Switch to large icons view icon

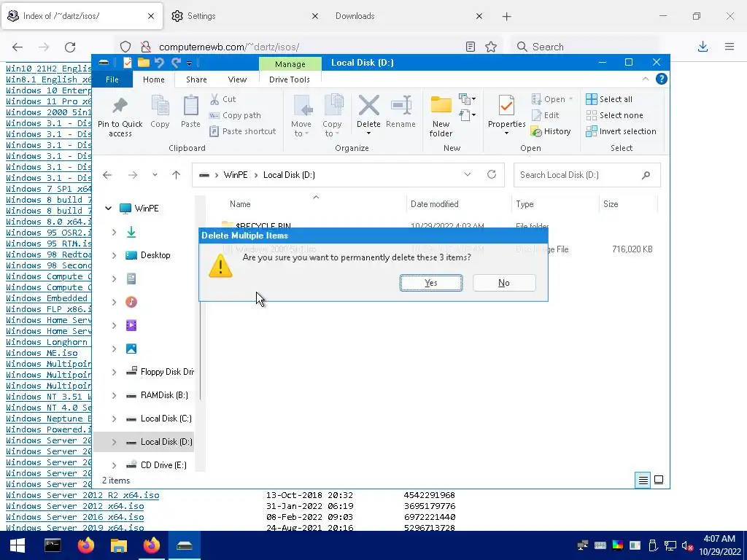(659, 480)
